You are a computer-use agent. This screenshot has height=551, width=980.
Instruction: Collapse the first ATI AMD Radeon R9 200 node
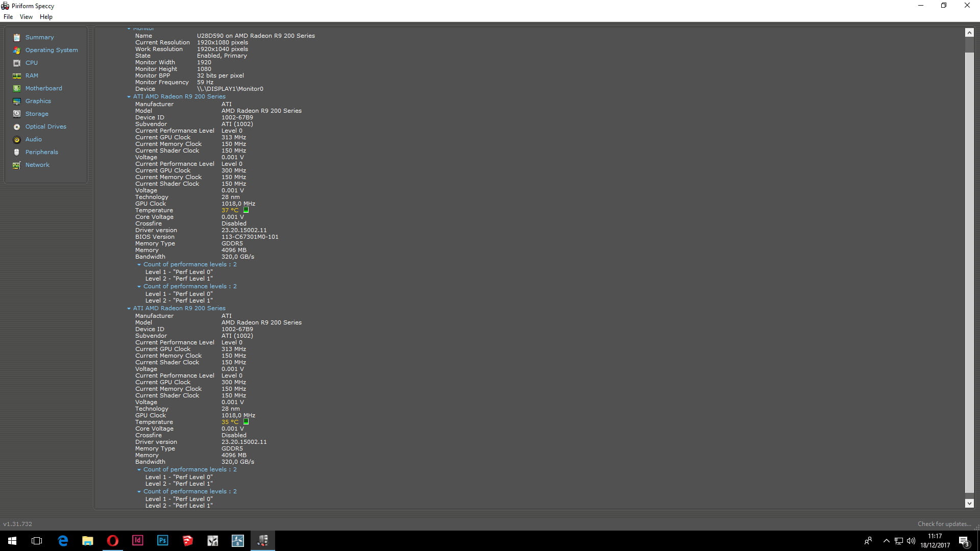click(129, 96)
